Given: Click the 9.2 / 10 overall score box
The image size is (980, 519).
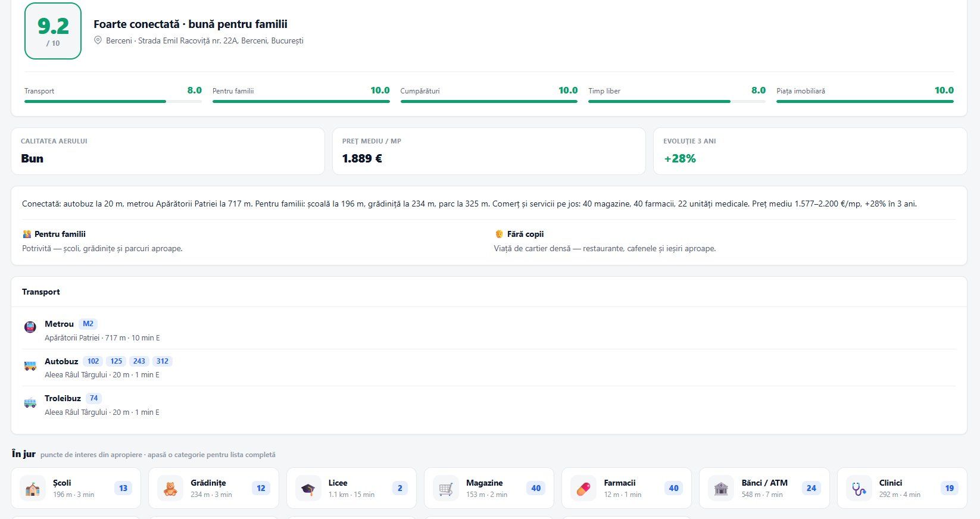Looking at the screenshot, I should pos(53,31).
